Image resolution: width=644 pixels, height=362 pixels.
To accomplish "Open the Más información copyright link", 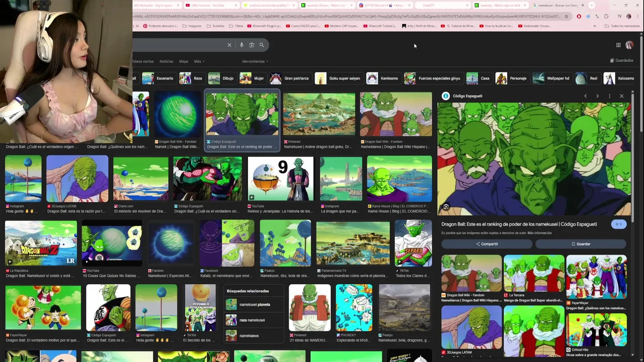I will point(539,233).
